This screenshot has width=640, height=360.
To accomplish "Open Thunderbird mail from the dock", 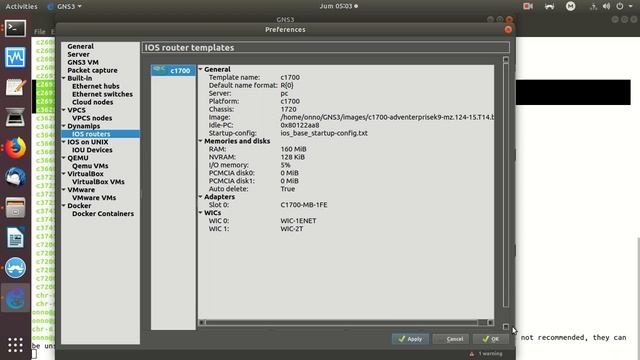I will coord(15,178).
